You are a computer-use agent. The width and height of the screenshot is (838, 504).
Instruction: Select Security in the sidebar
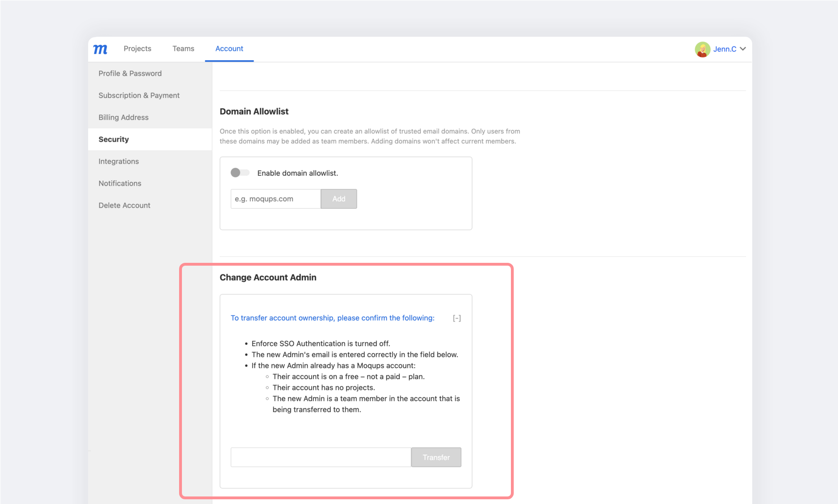(x=114, y=139)
